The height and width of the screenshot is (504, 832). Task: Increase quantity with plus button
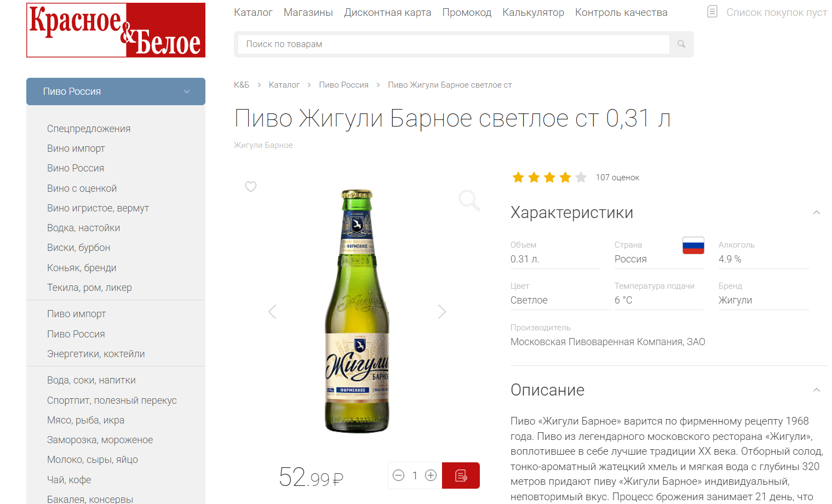(x=431, y=476)
